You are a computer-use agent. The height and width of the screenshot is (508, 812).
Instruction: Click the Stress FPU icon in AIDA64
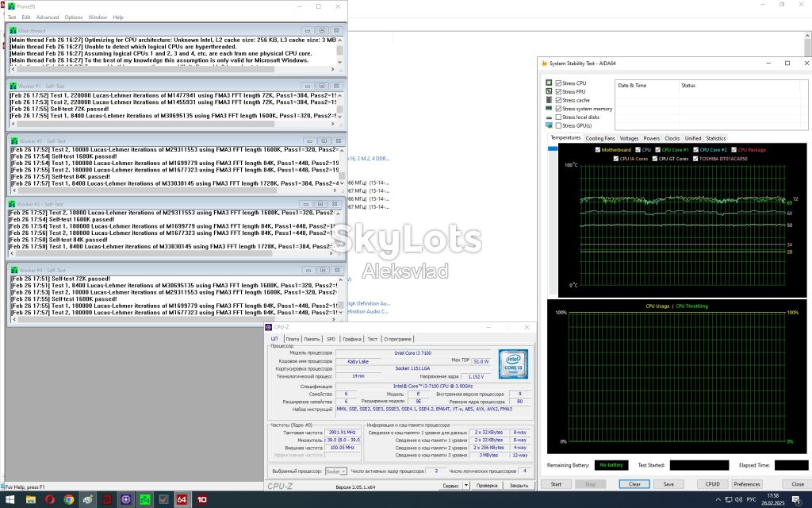pyautogui.click(x=549, y=91)
